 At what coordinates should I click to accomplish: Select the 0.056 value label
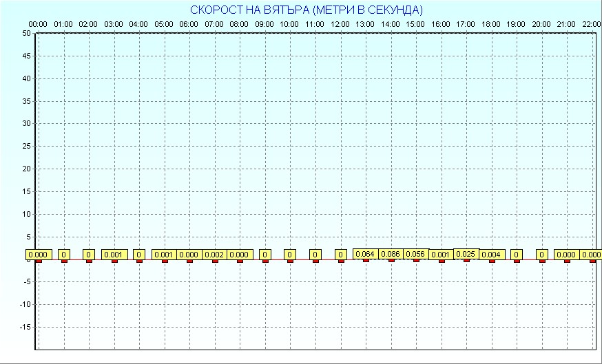coord(415,254)
